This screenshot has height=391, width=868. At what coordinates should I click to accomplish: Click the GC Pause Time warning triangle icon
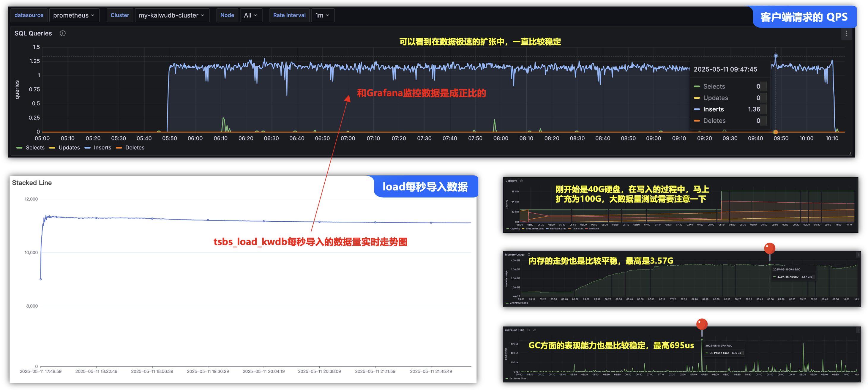point(535,330)
